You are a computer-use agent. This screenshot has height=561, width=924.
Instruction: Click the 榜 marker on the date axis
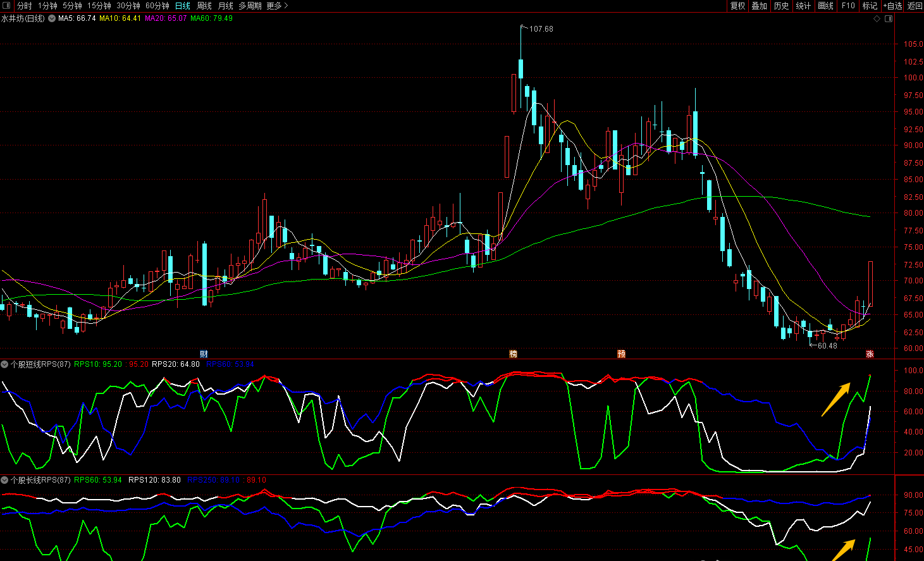[x=514, y=354]
